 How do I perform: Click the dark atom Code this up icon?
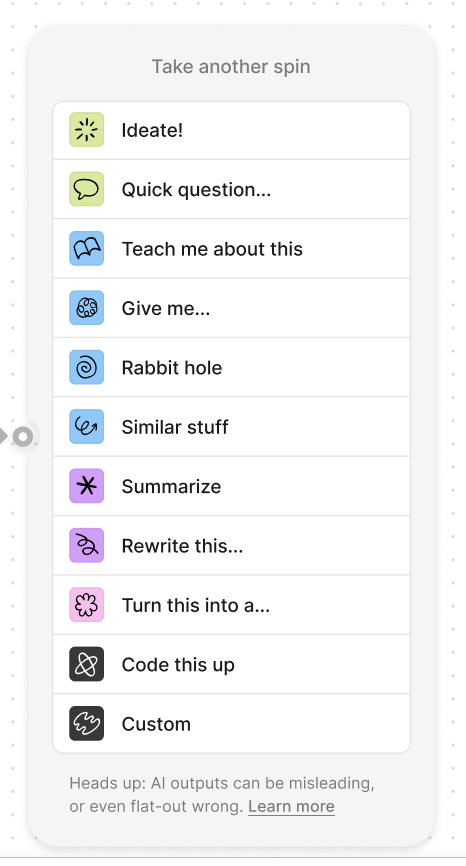[87, 664]
